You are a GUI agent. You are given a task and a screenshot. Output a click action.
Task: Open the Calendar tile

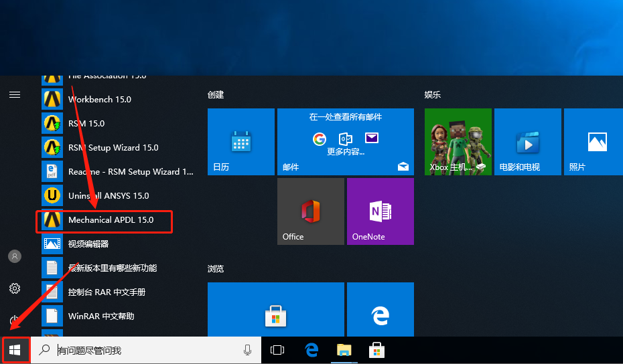240,142
